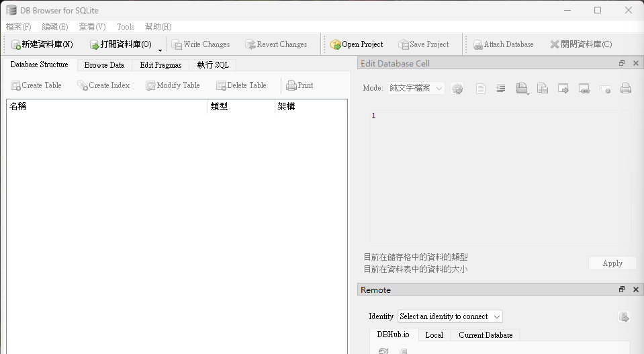The width and height of the screenshot is (644, 354).
Task: Float the Remote panel
Action: [x=622, y=290]
